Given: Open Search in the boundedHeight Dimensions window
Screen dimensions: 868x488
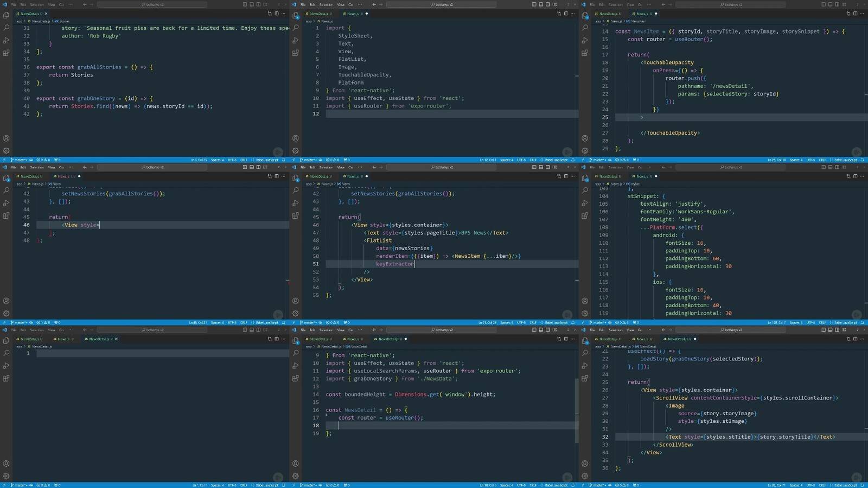Looking at the screenshot, I should 296,353.
